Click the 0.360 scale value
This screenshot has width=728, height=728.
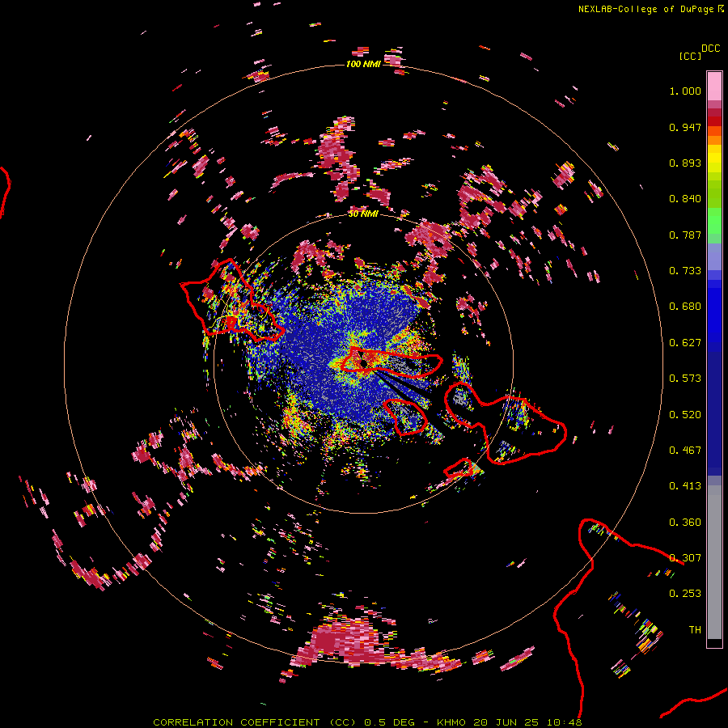(x=685, y=523)
